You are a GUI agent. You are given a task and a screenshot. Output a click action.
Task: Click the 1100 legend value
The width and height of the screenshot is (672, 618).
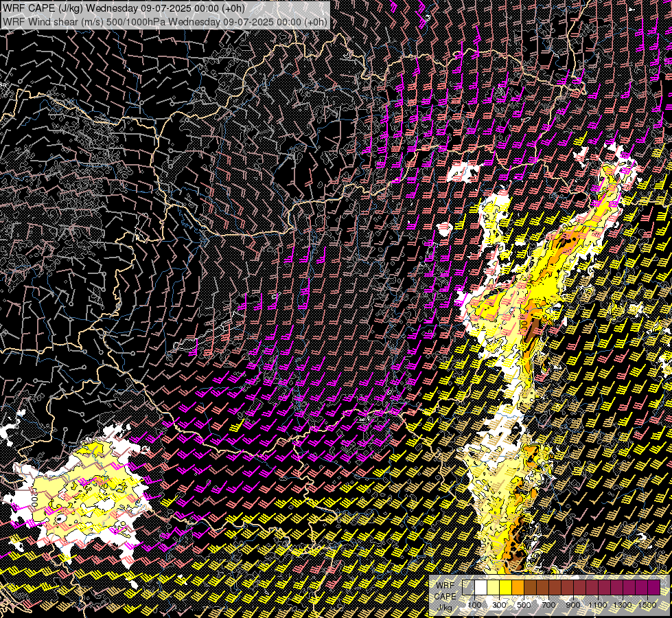(598, 605)
